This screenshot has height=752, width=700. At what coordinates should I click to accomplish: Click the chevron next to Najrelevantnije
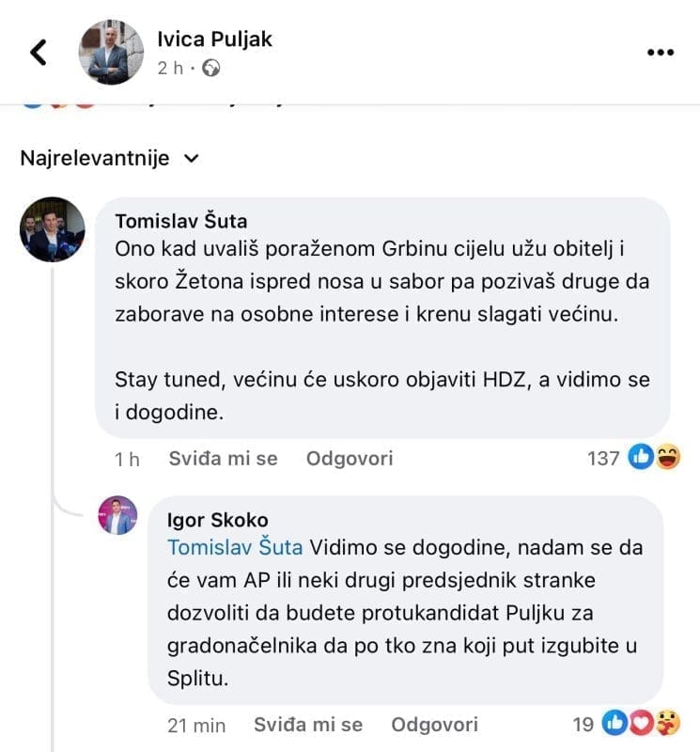tap(192, 159)
